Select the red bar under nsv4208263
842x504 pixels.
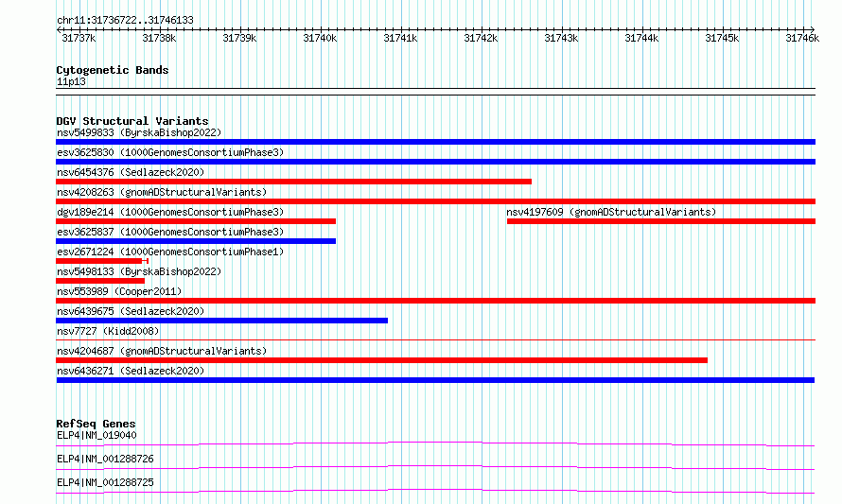[435, 201]
